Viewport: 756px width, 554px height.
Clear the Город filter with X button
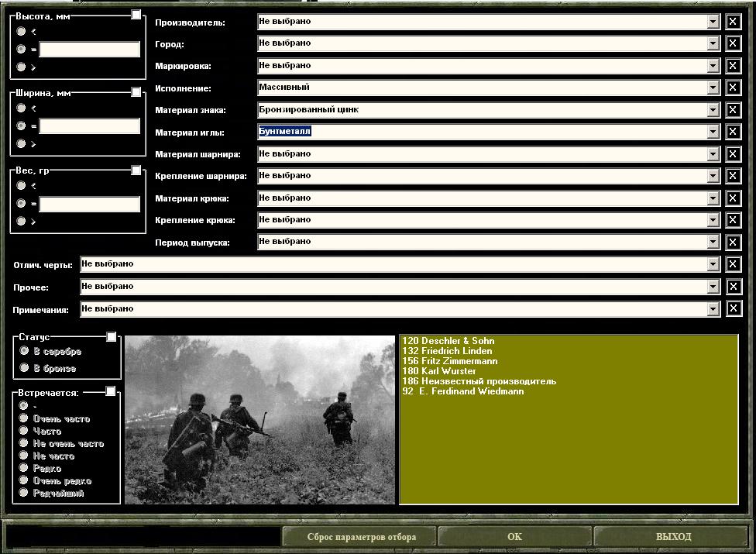click(733, 44)
